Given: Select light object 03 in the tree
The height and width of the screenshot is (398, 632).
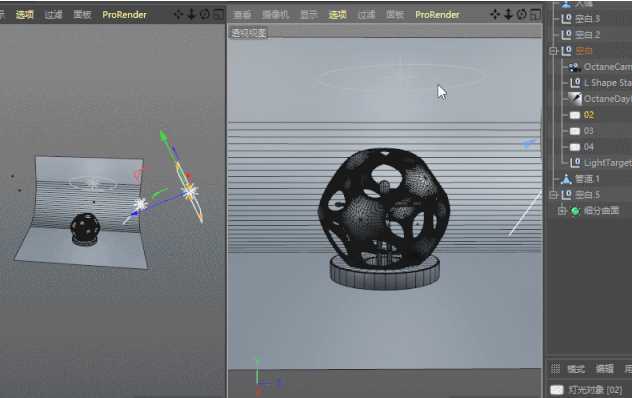Looking at the screenshot, I should coord(589,131).
